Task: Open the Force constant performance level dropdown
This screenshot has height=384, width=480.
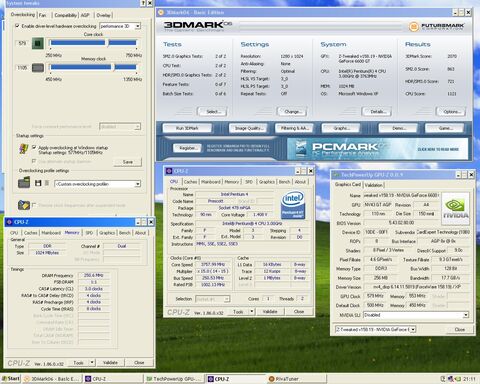Action: click(x=138, y=127)
